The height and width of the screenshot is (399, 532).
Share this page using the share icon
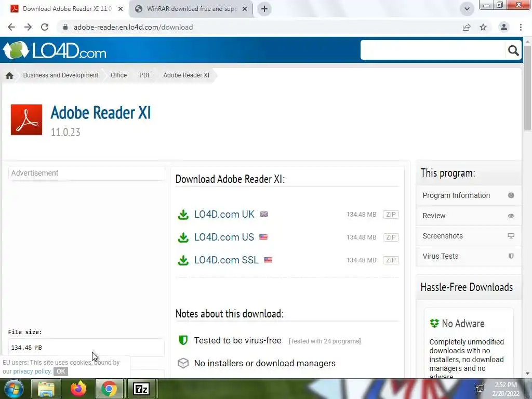tap(467, 27)
